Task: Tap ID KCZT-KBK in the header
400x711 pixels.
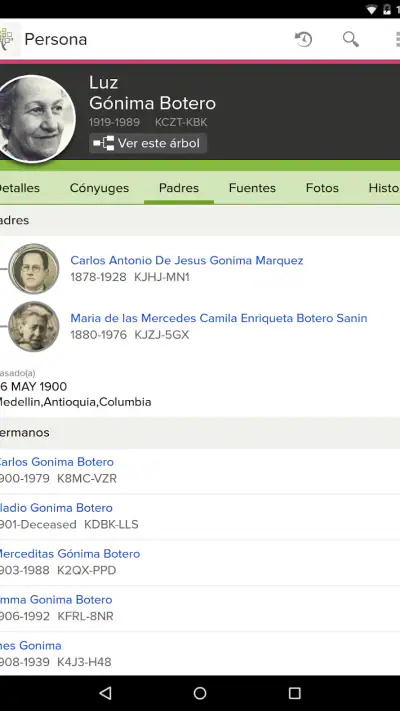Action: (181, 122)
